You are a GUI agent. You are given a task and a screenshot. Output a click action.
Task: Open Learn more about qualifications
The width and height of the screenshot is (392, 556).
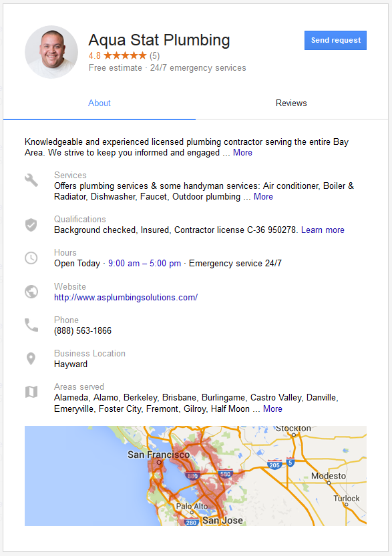tap(323, 230)
